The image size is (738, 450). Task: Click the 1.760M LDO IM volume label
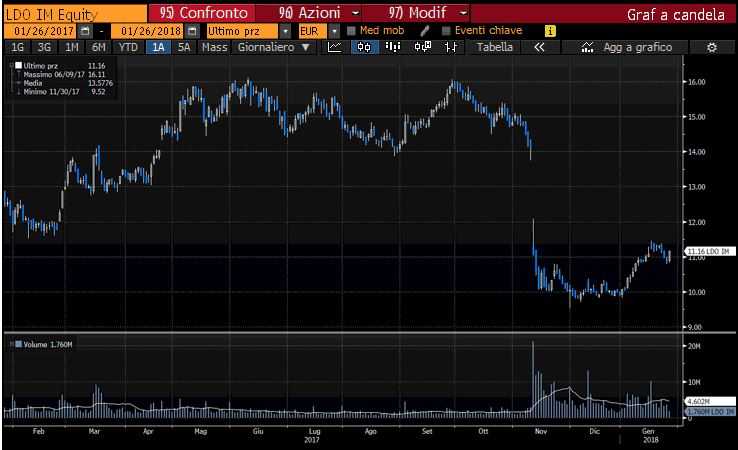coord(710,412)
